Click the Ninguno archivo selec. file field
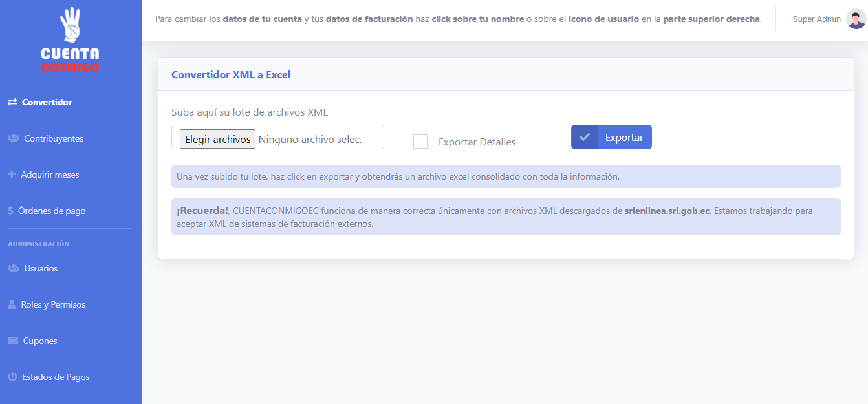Viewport: 868px width, 404px height. (x=310, y=139)
